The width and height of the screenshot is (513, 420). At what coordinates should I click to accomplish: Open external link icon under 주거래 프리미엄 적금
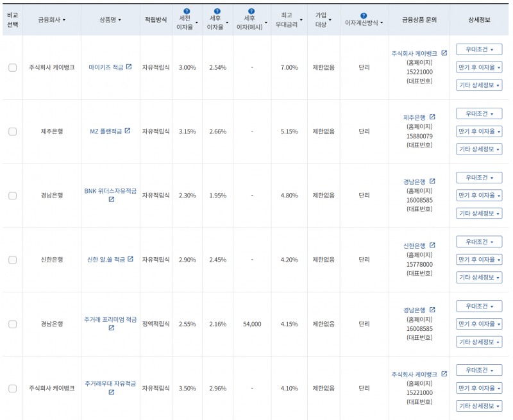[111, 328]
